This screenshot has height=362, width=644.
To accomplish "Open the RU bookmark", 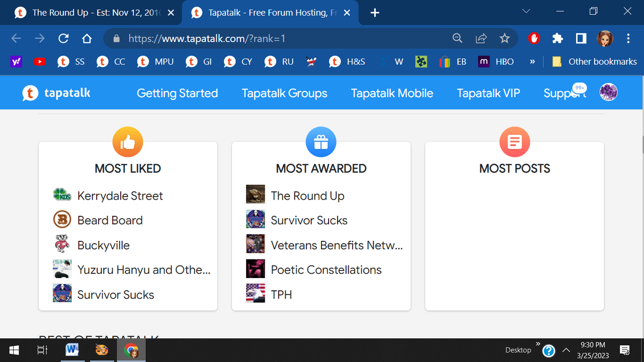I will (x=279, y=62).
